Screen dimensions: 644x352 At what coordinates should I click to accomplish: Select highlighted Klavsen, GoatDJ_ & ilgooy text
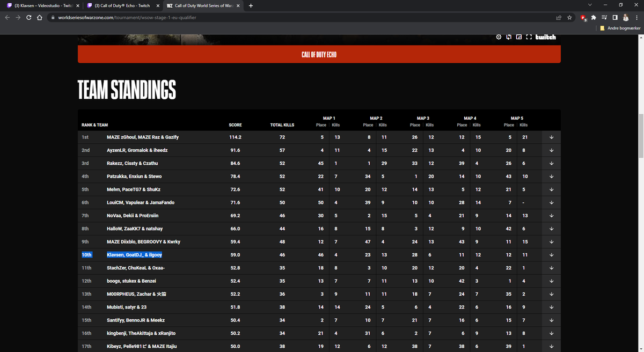point(134,255)
